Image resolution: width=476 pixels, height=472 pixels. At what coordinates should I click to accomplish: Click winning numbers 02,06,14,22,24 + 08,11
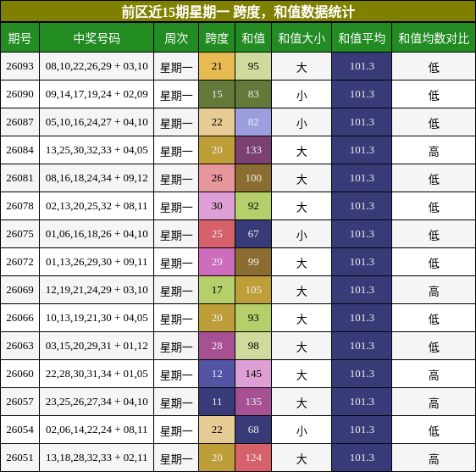[x=97, y=430]
